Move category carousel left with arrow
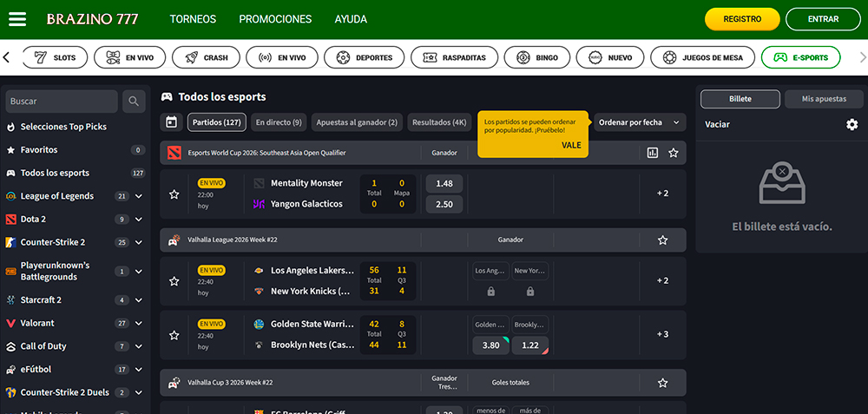Image resolution: width=868 pixels, height=414 pixels. [7, 57]
